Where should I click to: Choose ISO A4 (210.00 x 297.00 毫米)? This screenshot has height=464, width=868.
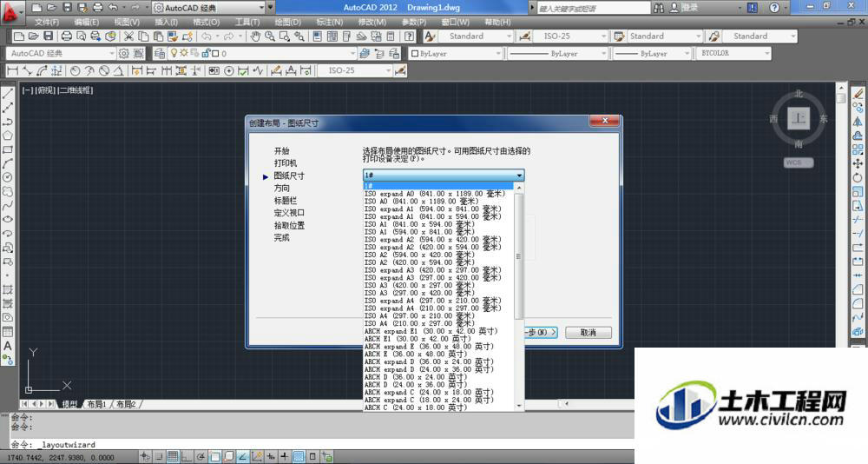tap(438, 323)
